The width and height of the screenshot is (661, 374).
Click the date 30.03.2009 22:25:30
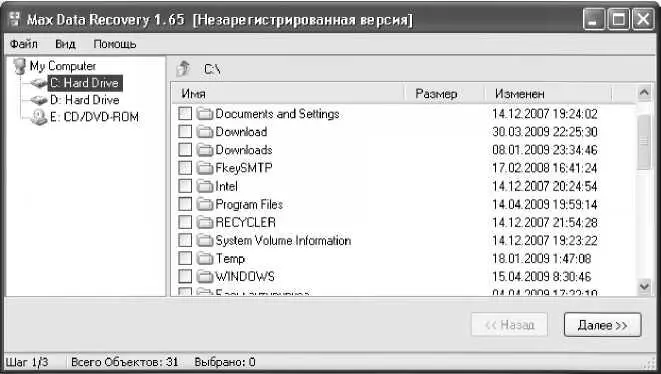[x=545, y=132]
